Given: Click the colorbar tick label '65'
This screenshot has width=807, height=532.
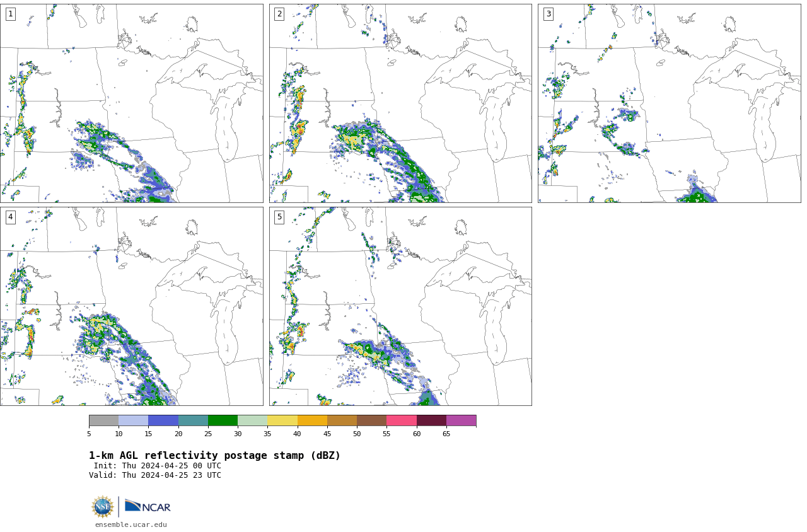Looking at the screenshot, I should click(446, 434).
